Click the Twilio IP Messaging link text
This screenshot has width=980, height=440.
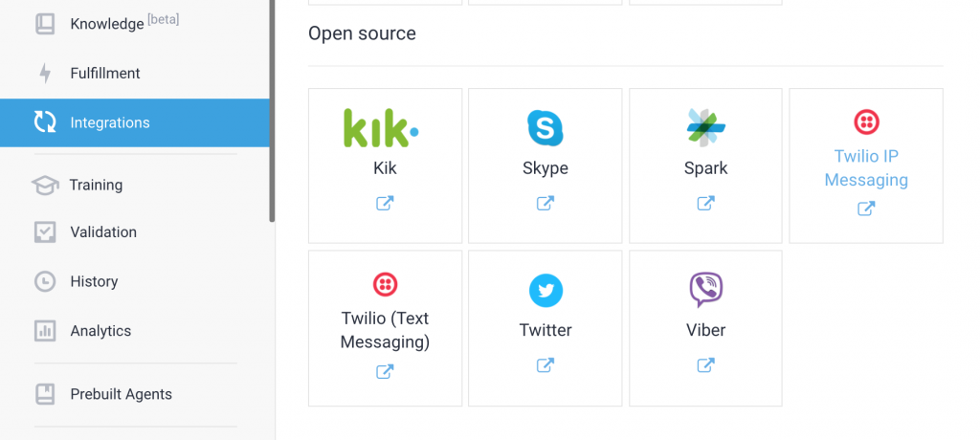866,168
